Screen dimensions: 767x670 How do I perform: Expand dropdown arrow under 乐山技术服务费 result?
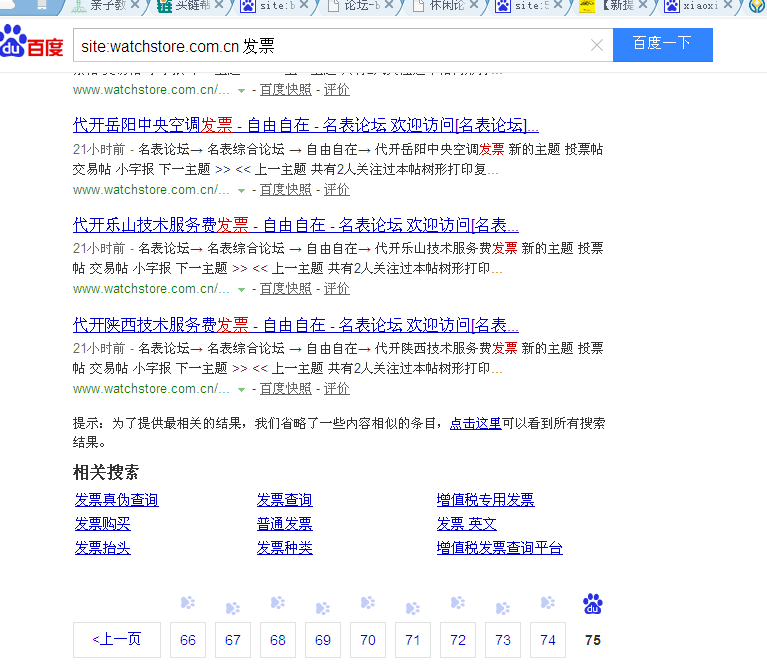tap(241, 290)
